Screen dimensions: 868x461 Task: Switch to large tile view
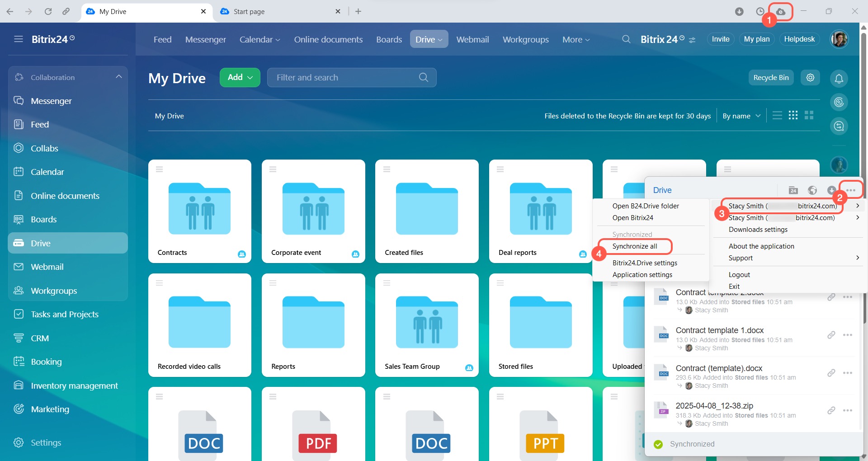(809, 116)
